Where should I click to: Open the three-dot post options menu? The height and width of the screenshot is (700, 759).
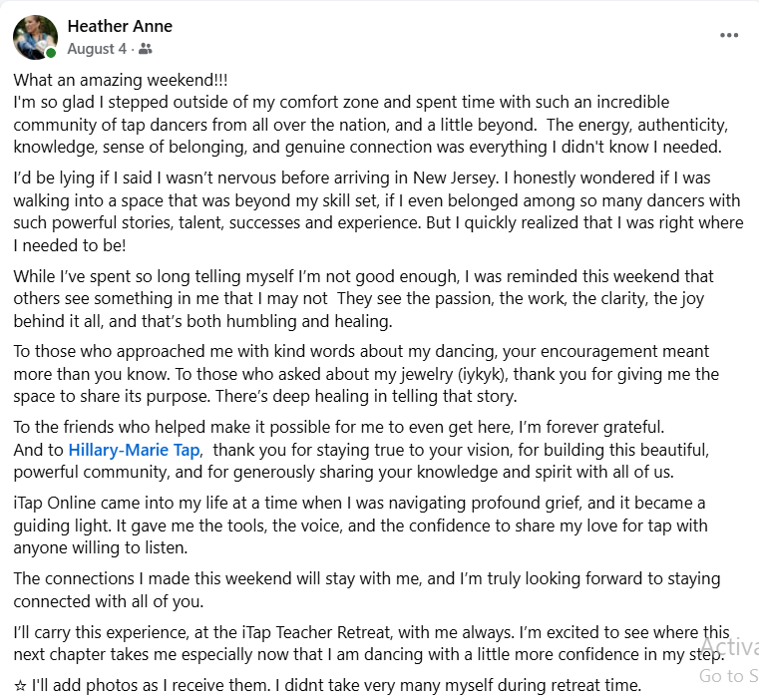click(729, 36)
